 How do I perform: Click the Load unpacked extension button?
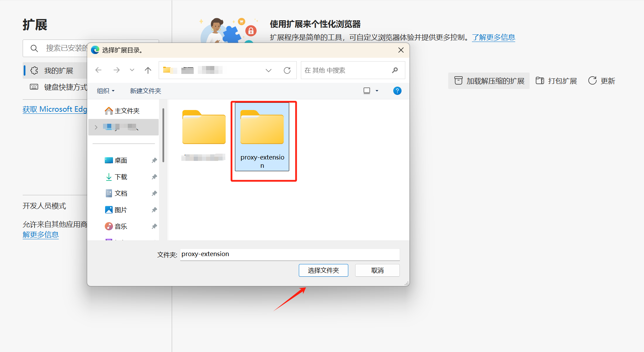tap(489, 81)
